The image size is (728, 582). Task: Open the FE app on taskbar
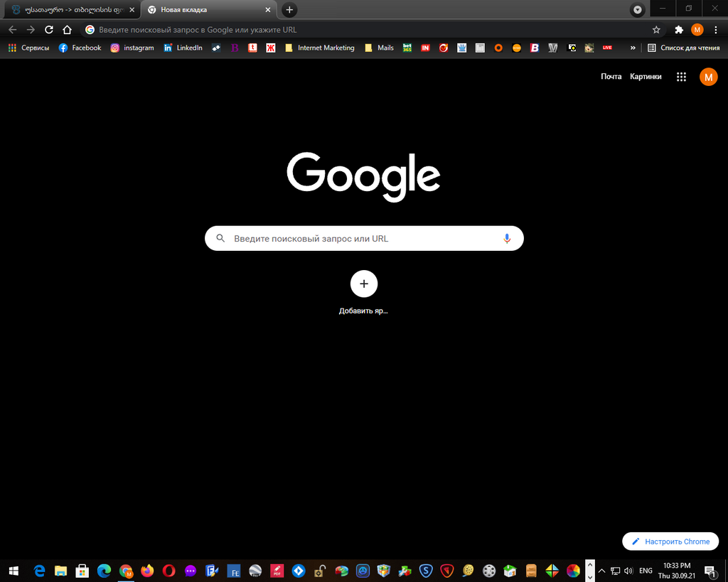click(x=233, y=571)
